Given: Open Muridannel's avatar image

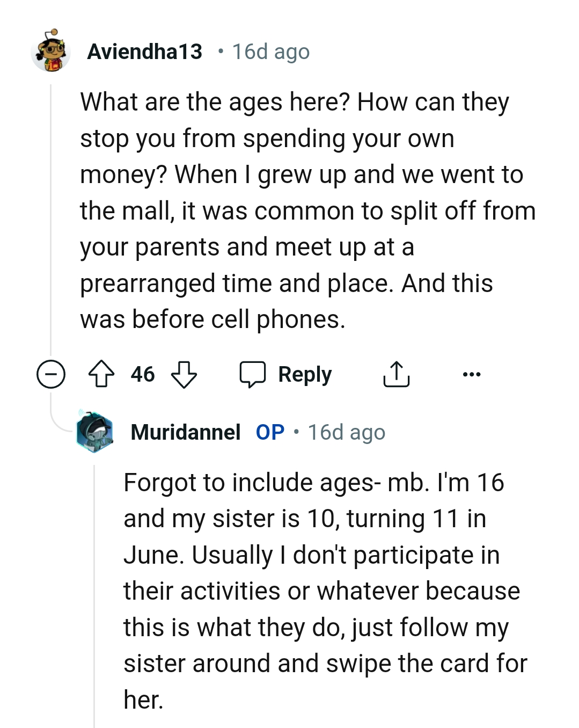Looking at the screenshot, I should (x=94, y=432).
